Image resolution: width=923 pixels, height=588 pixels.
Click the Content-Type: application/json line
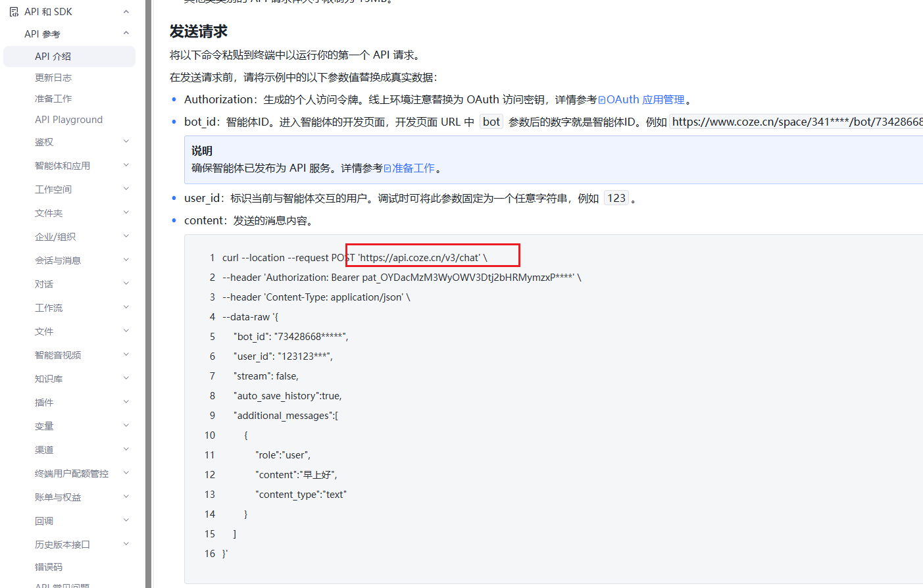tap(316, 297)
